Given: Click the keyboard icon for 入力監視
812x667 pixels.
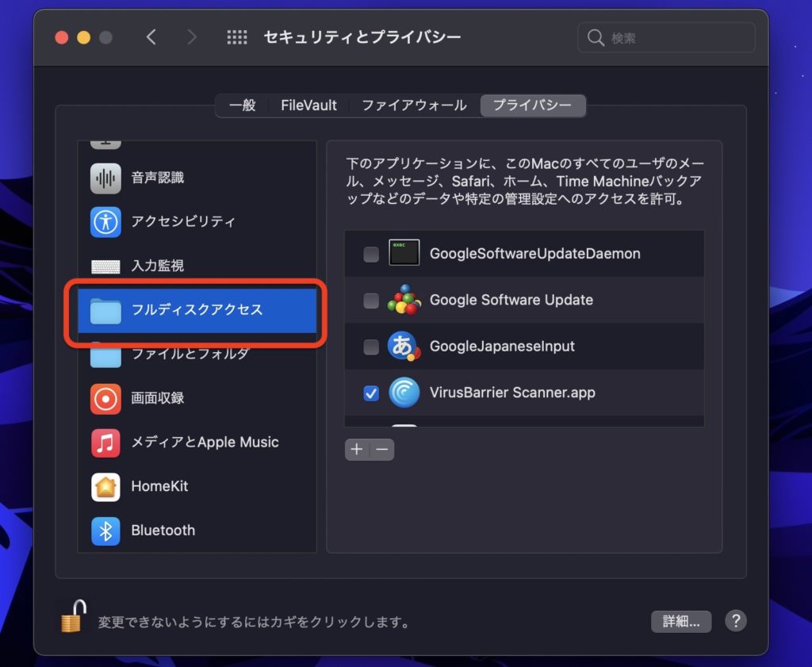Looking at the screenshot, I should pos(105,266).
